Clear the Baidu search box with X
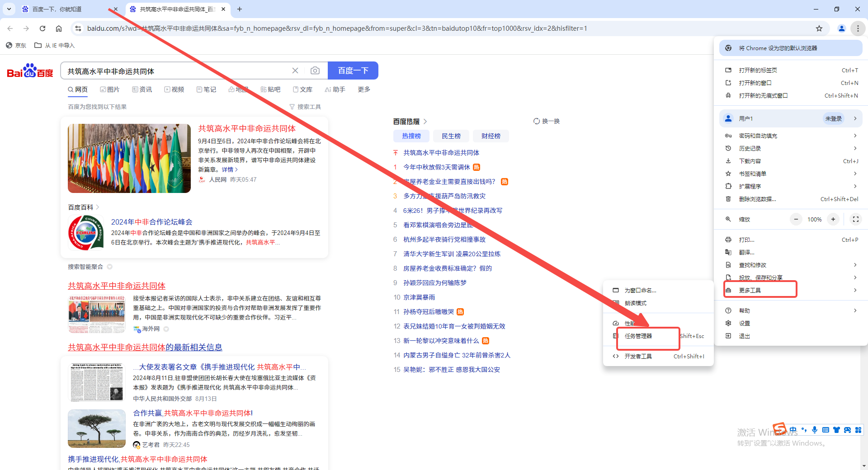Screen dimensions: 868x470 (x=295, y=70)
